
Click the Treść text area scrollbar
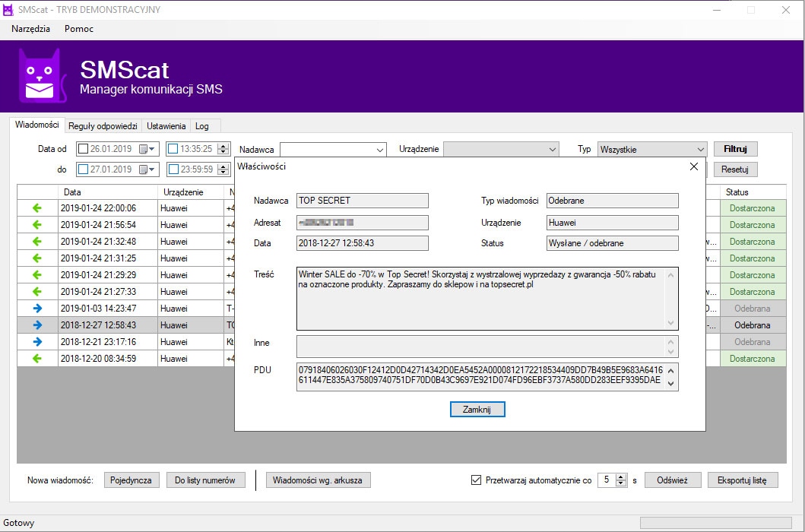tap(670, 298)
